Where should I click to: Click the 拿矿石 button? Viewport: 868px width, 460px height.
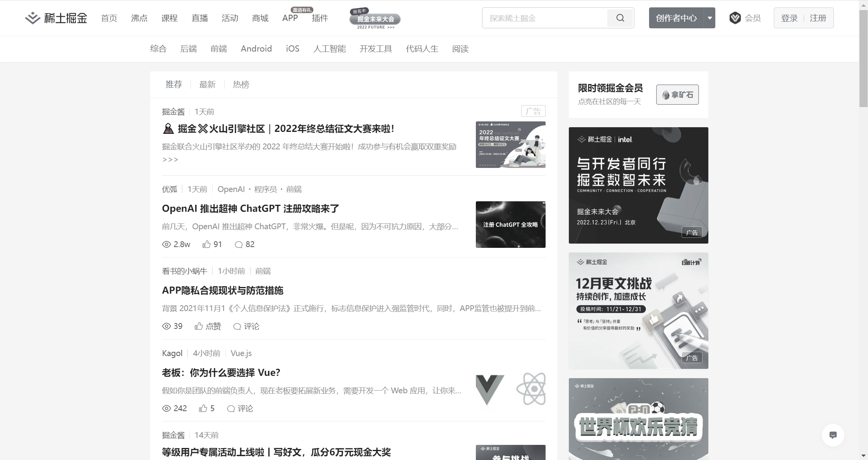click(677, 95)
